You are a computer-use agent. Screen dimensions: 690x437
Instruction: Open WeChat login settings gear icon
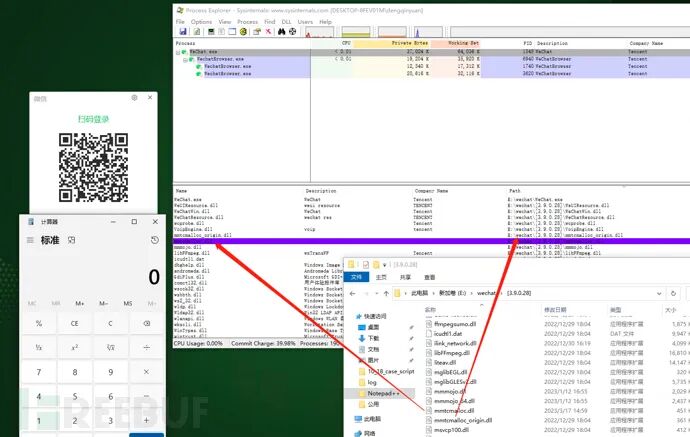(x=134, y=98)
